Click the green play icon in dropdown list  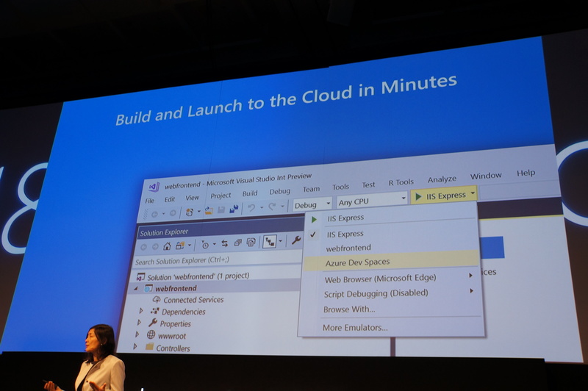coord(315,220)
